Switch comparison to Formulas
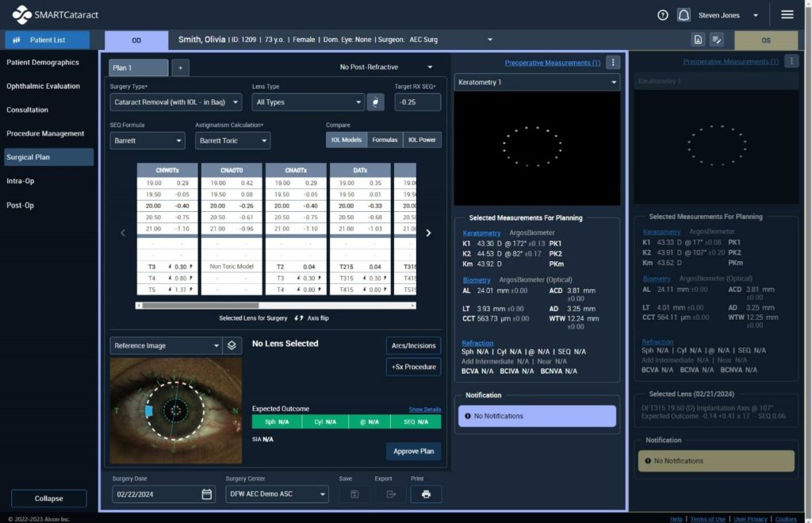The image size is (812, 523). [385, 139]
